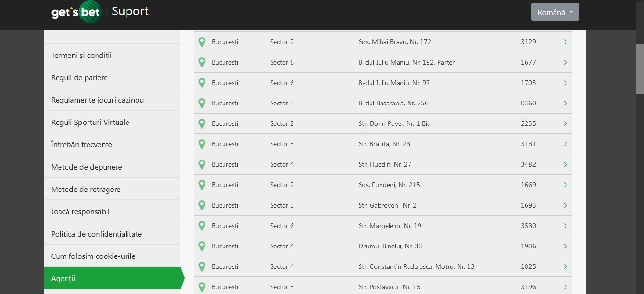This screenshot has height=294, width=644.
Task: Open Metode de retragere page
Action: click(x=112, y=189)
